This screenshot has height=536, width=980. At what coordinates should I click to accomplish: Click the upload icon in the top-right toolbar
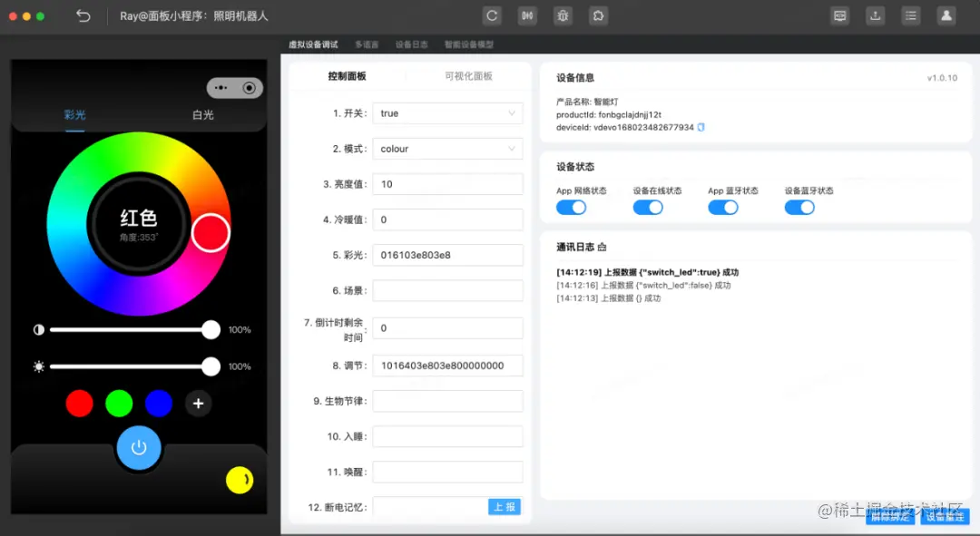click(874, 15)
